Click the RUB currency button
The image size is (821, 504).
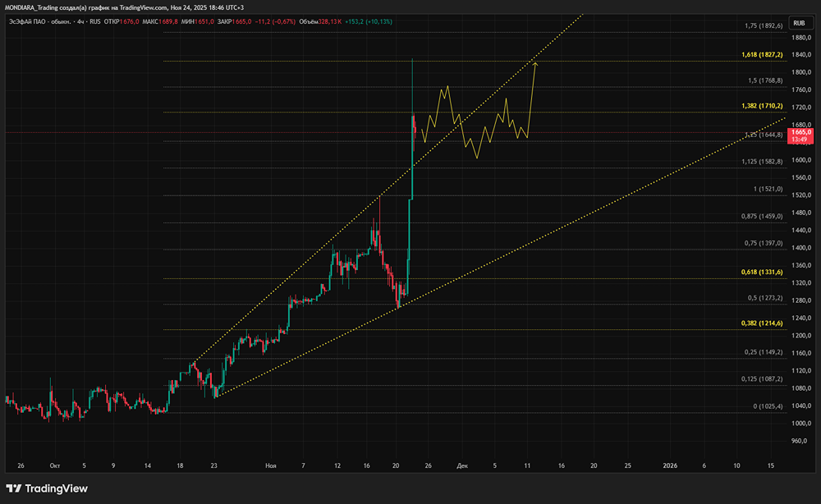click(x=799, y=23)
